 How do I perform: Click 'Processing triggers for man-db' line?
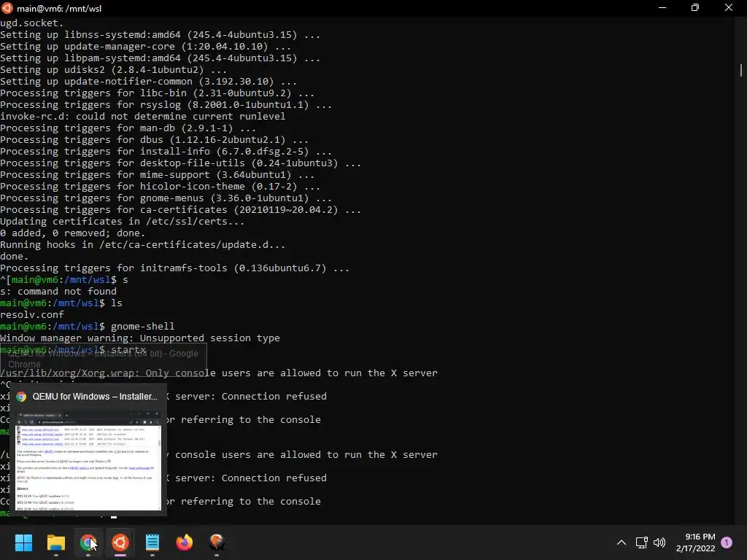click(128, 128)
